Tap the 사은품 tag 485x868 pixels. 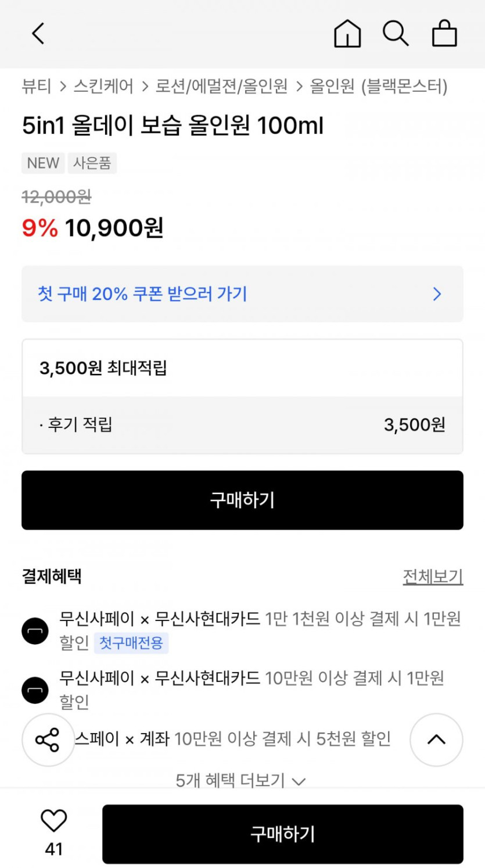[x=92, y=163]
